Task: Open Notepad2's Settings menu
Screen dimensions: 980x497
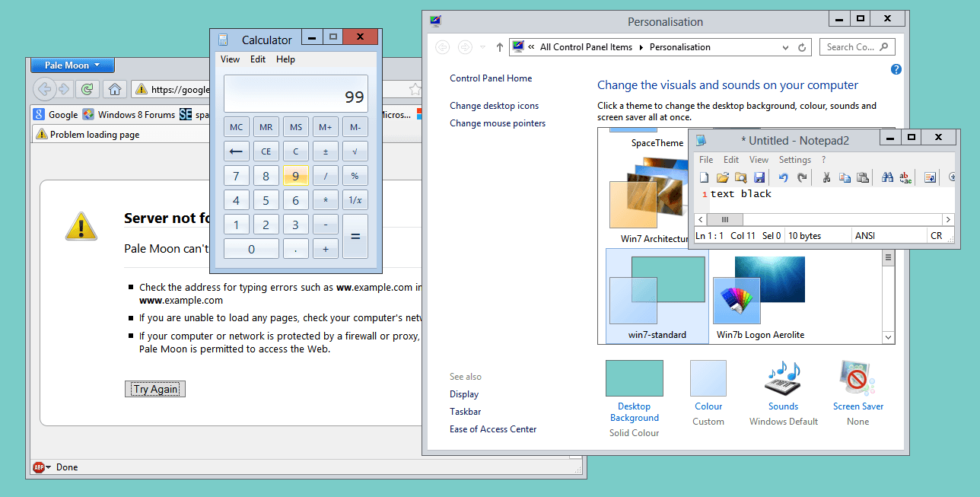Action: tap(795, 160)
